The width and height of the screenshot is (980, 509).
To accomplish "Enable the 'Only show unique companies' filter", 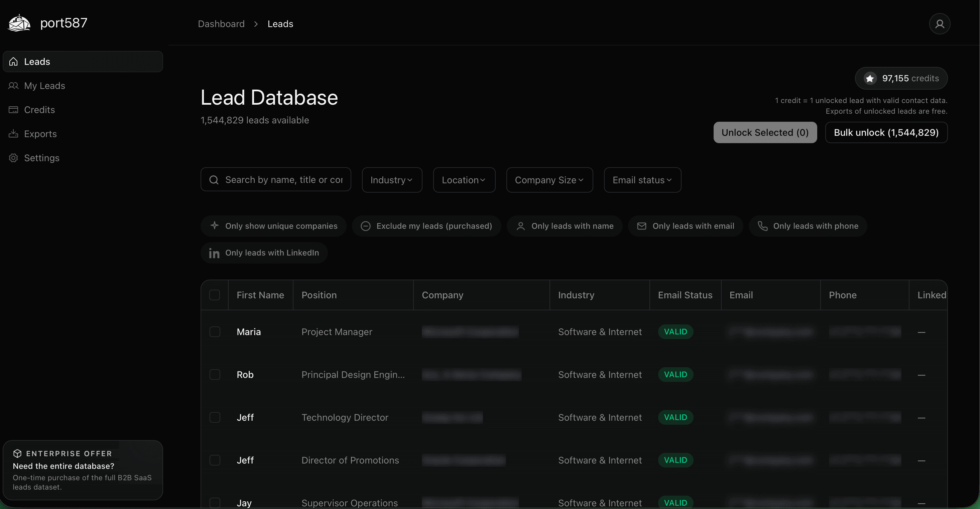I will point(273,226).
